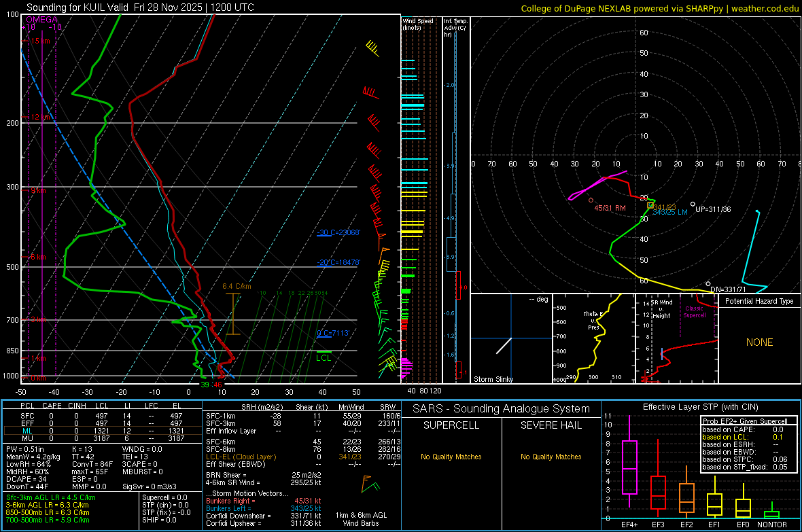This screenshot has width=802, height=532.
Task: Click the Storm Slinky panel label
Action: tap(493, 379)
